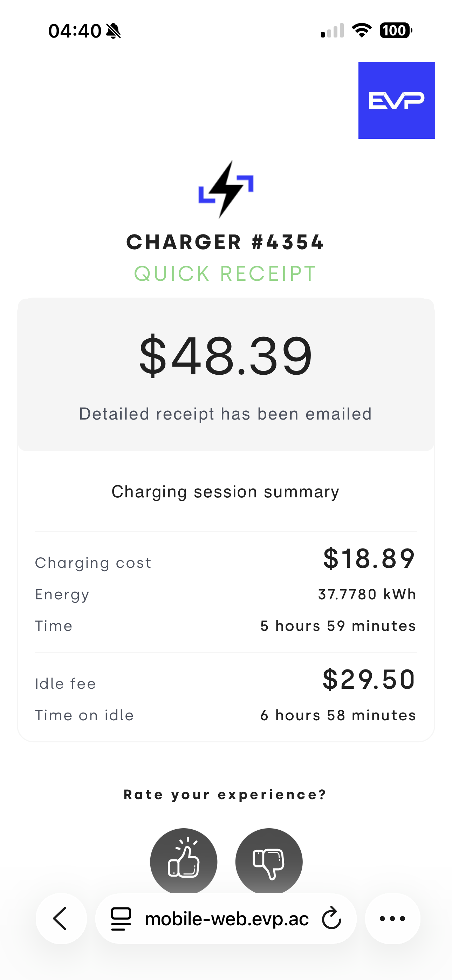Tap the EVP logo
The width and height of the screenshot is (452, 980).
point(396,101)
